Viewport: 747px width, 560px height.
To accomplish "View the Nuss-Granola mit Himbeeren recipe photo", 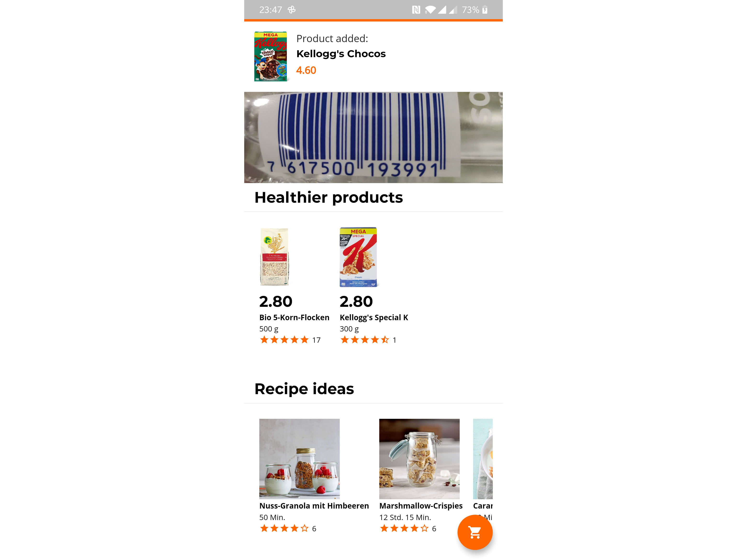I will click(x=300, y=459).
